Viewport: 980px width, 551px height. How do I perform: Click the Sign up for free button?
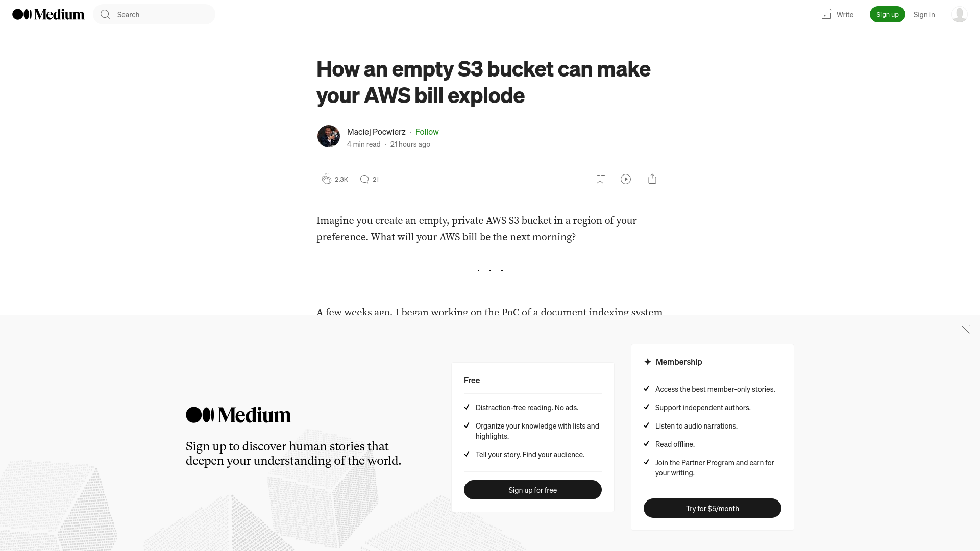coord(532,490)
